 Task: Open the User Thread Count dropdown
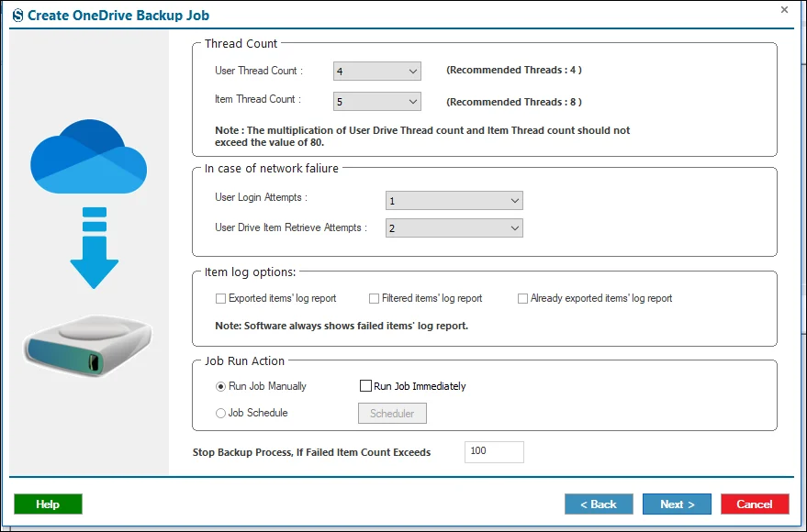376,71
